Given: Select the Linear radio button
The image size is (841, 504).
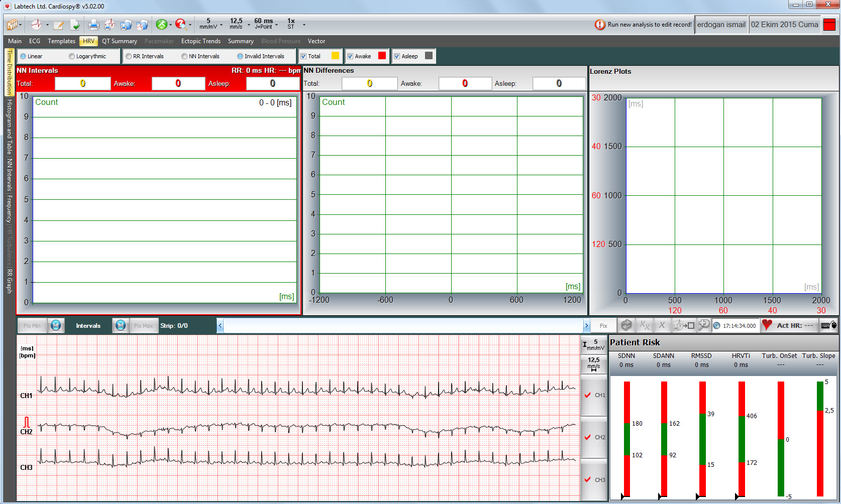Looking at the screenshot, I should 23,56.
